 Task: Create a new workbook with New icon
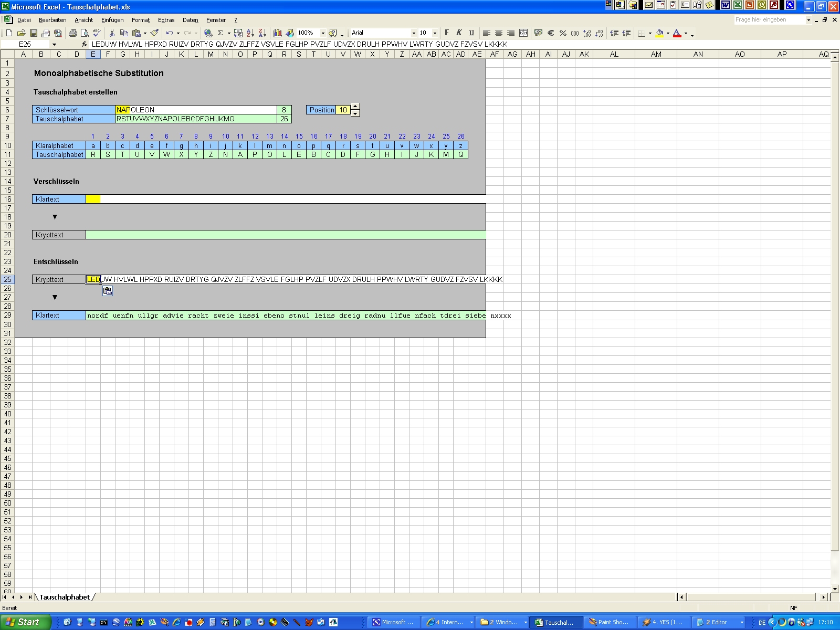coord(9,33)
